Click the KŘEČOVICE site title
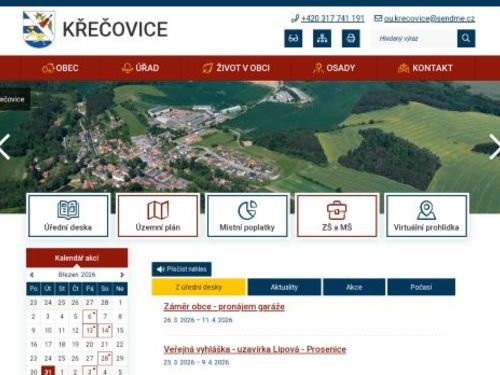 click(115, 29)
